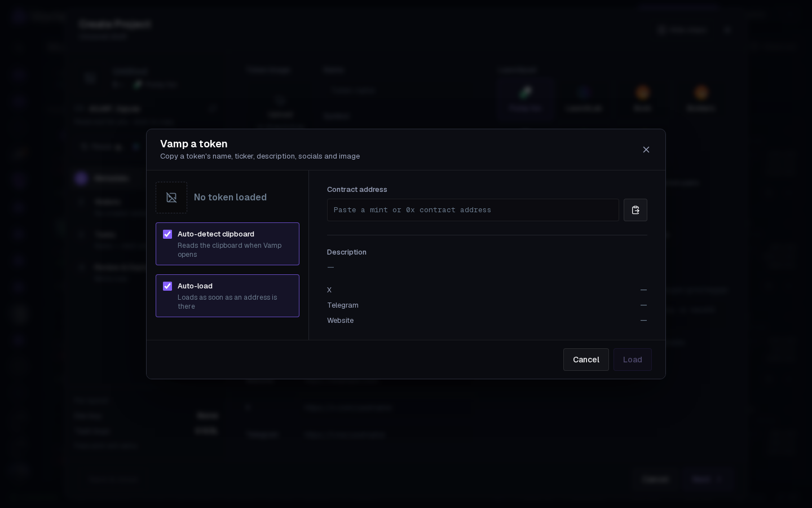Click the 'Website' label row

[487, 321]
